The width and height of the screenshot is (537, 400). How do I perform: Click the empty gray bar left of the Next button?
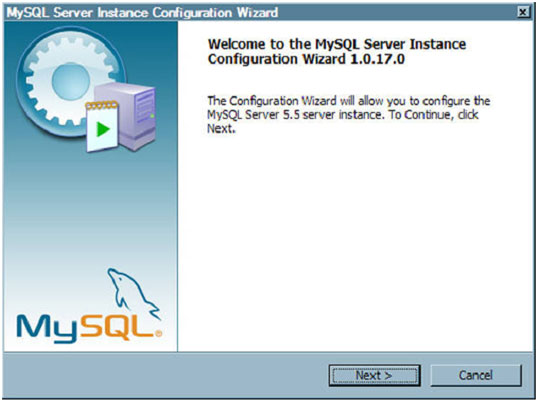point(164,375)
